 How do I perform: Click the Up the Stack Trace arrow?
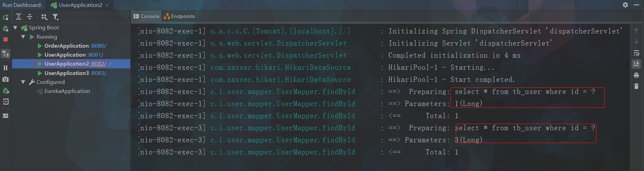coord(636,30)
